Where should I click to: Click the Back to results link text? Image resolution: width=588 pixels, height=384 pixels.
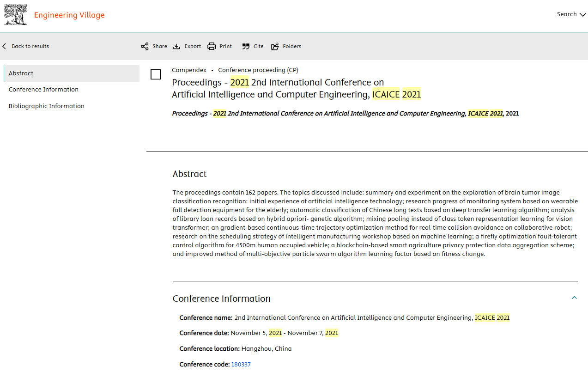[30, 46]
